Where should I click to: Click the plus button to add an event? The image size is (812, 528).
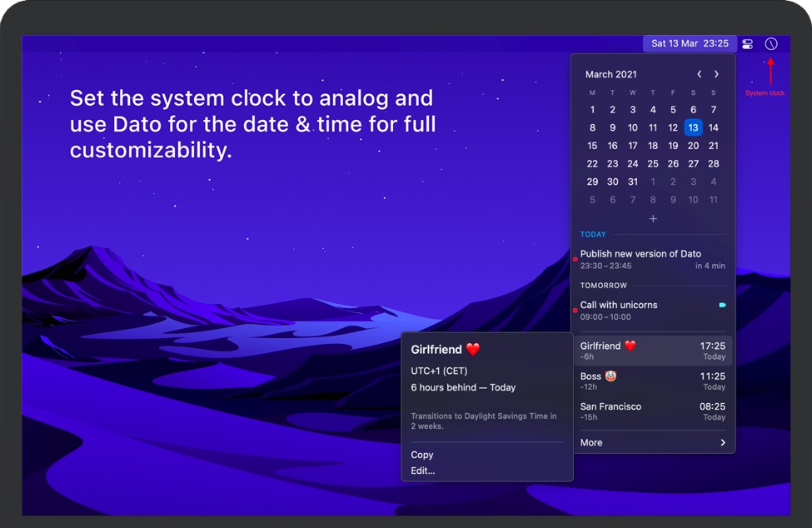(653, 219)
